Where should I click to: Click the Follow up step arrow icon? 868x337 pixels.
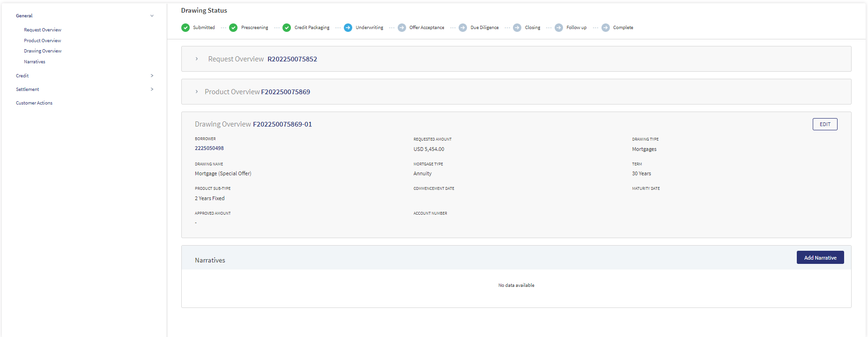pyautogui.click(x=559, y=28)
